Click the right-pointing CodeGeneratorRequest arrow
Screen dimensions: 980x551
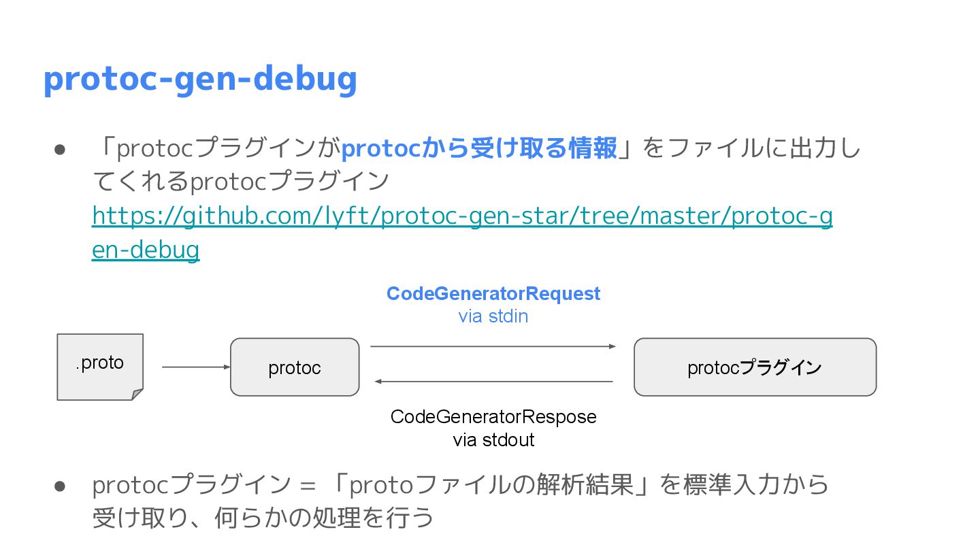[493, 346]
